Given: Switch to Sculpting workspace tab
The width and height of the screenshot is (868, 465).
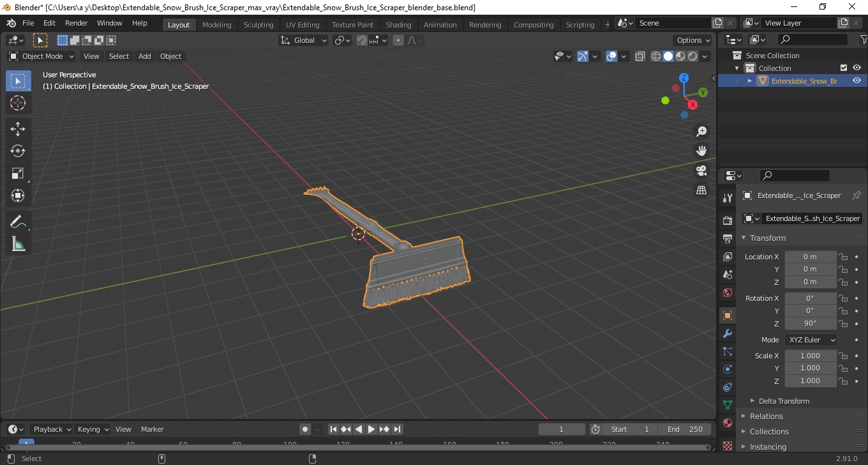Looking at the screenshot, I should tap(258, 25).
